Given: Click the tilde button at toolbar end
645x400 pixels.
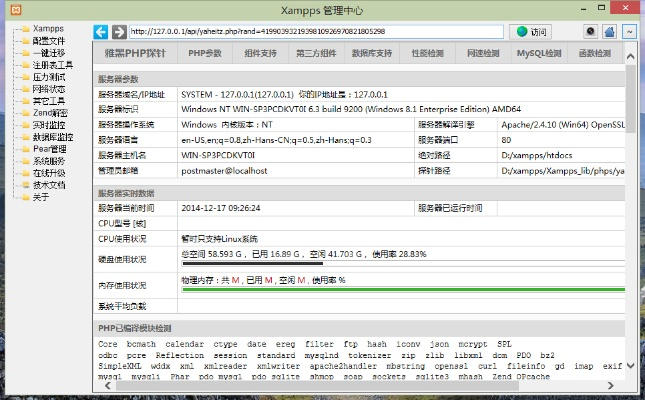Looking at the screenshot, I should coord(629,31).
